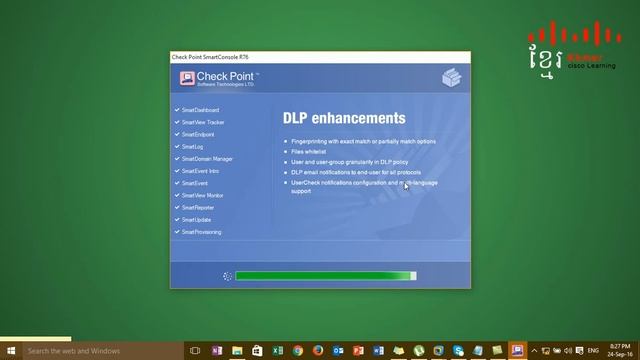Open the Windows Start menu
Viewport: 640px width, 360px height.
tap(11, 351)
